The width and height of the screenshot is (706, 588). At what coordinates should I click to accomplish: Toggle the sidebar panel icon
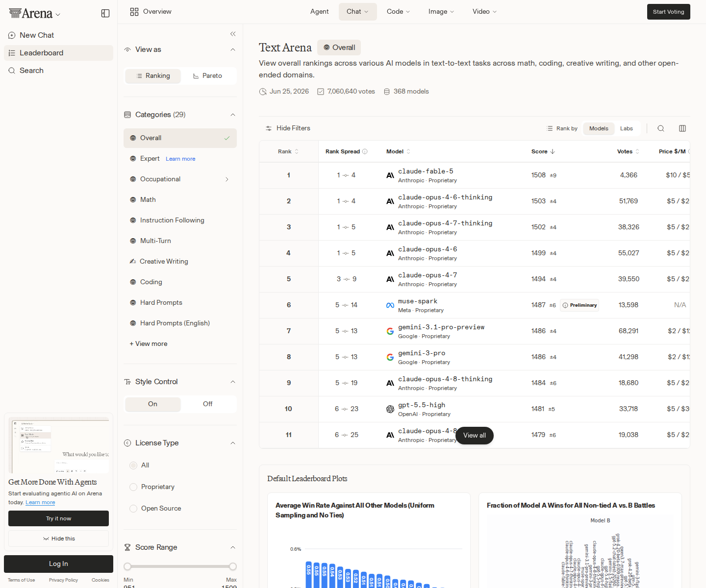[x=105, y=13]
